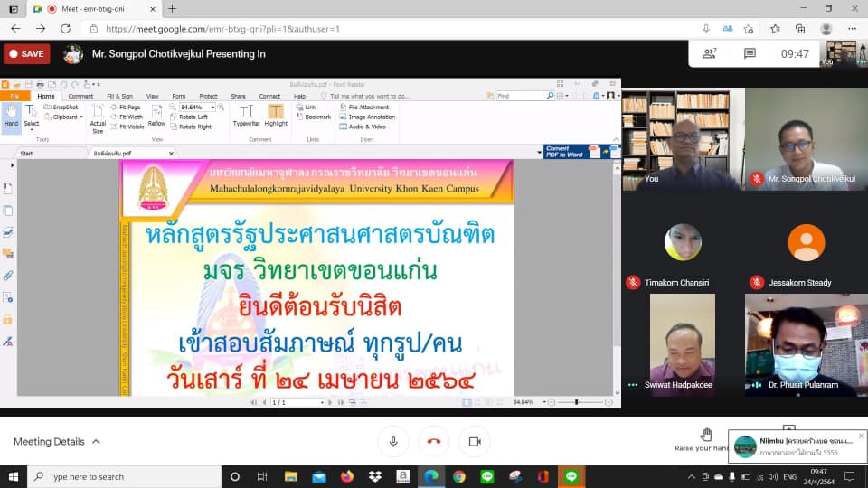Toggle the microphone in Meet

tap(393, 442)
